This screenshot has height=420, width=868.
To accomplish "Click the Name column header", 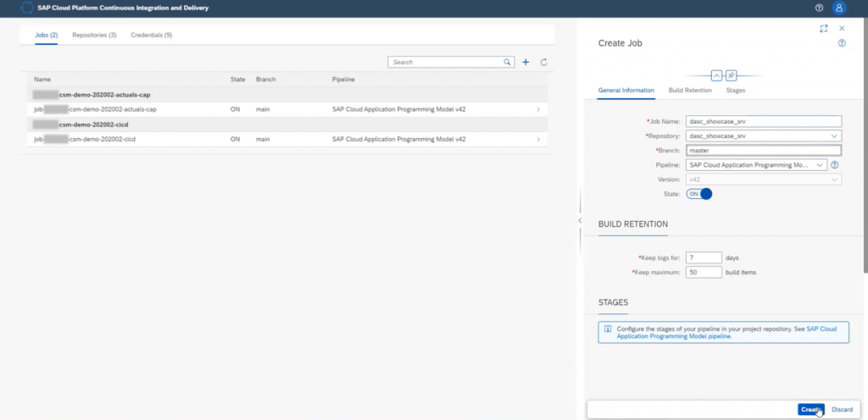I will [x=42, y=80].
